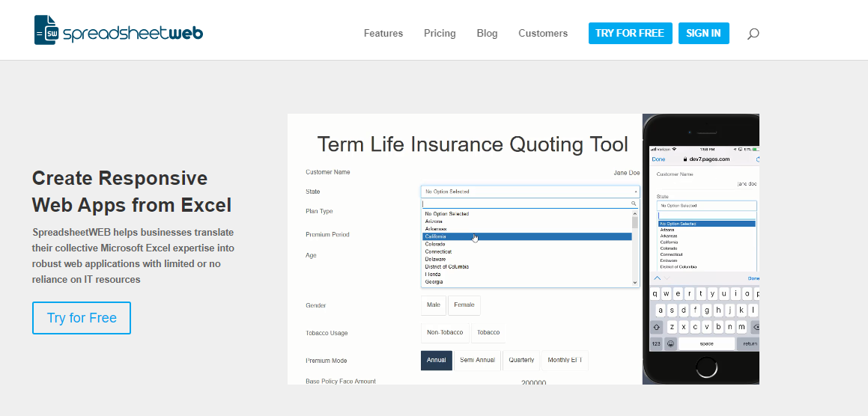Screen dimensions: 868x416
Task: Go to the Pricing page
Action: click(x=440, y=34)
